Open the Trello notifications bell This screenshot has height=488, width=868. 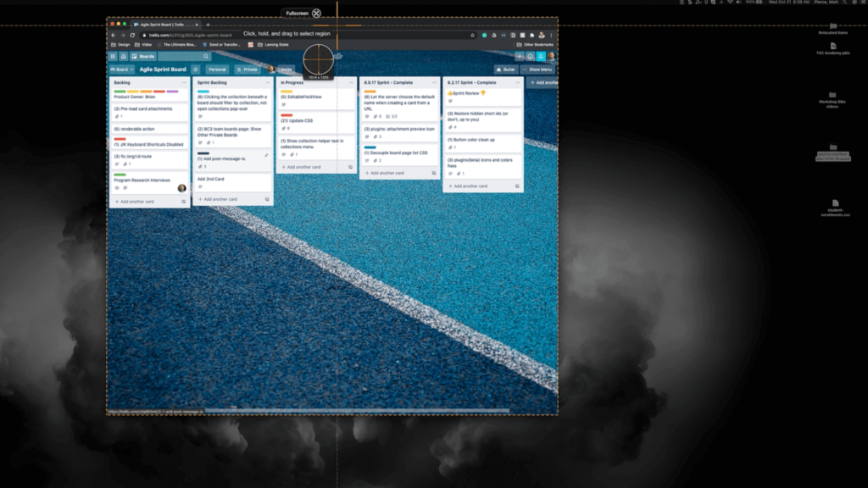(541, 57)
